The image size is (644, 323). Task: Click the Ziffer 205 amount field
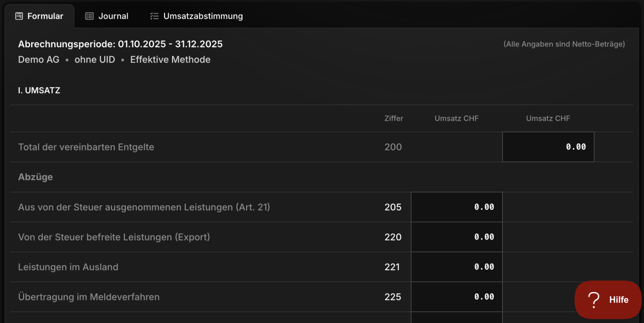pos(457,207)
